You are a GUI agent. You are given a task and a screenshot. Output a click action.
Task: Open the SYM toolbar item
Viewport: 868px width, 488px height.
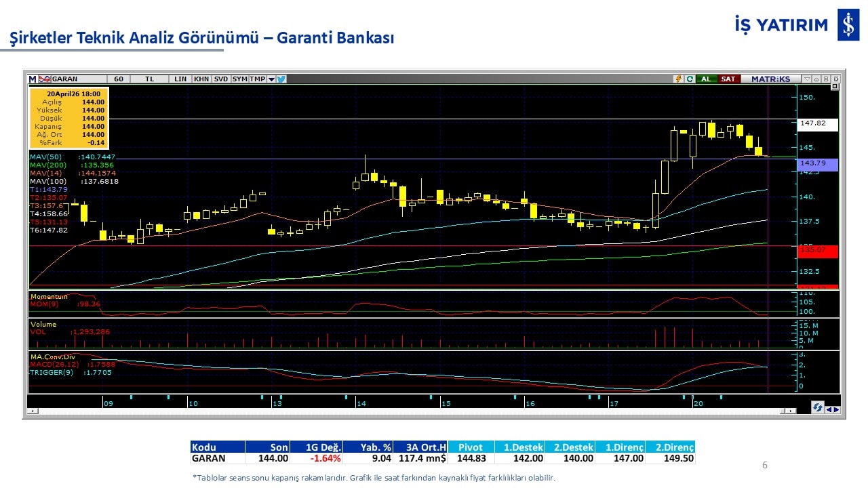point(239,79)
